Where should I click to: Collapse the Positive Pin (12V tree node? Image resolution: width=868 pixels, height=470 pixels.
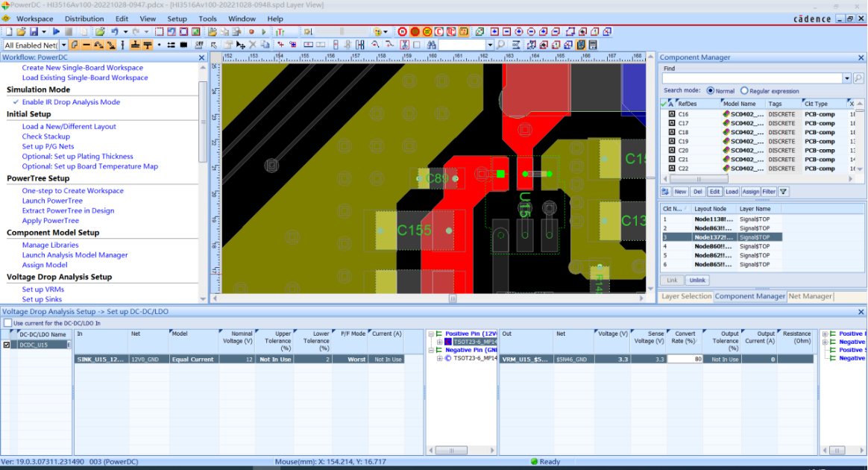[x=431, y=333]
